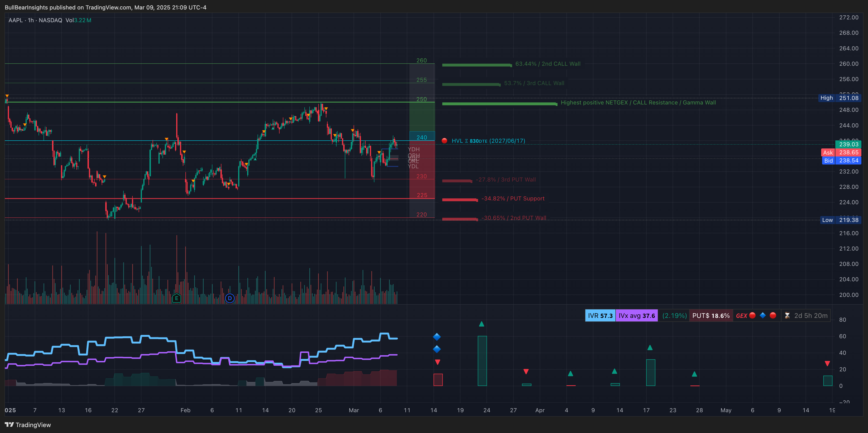
Task: Click the Ask 238.65 price label
Action: pyautogui.click(x=841, y=152)
